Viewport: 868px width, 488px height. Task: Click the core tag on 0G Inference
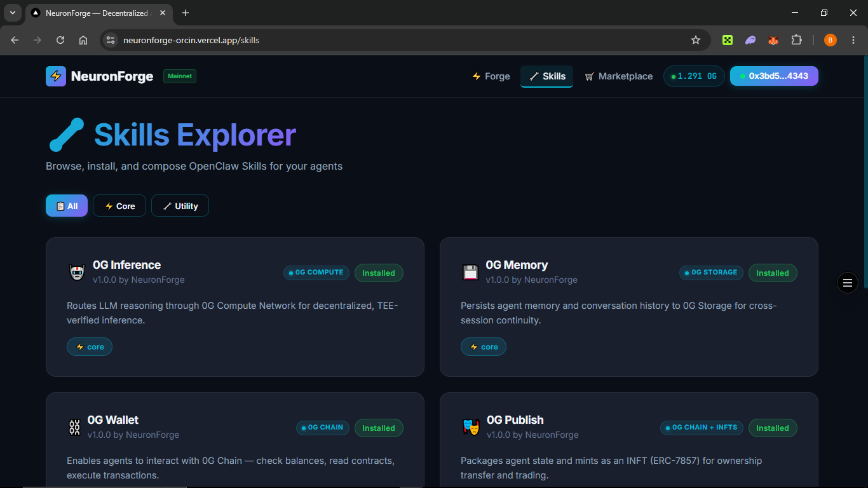[90, 347]
